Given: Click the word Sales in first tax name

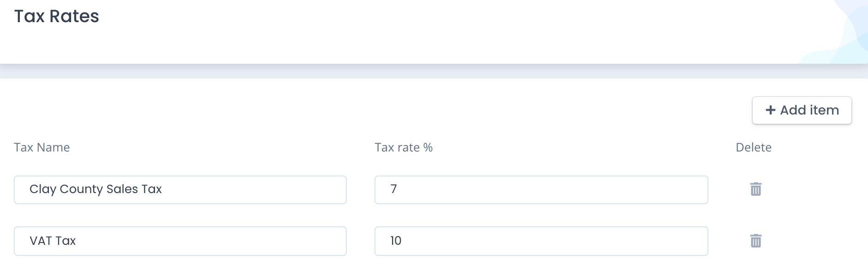Looking at the screenshot, I should (x=122, y=189).
